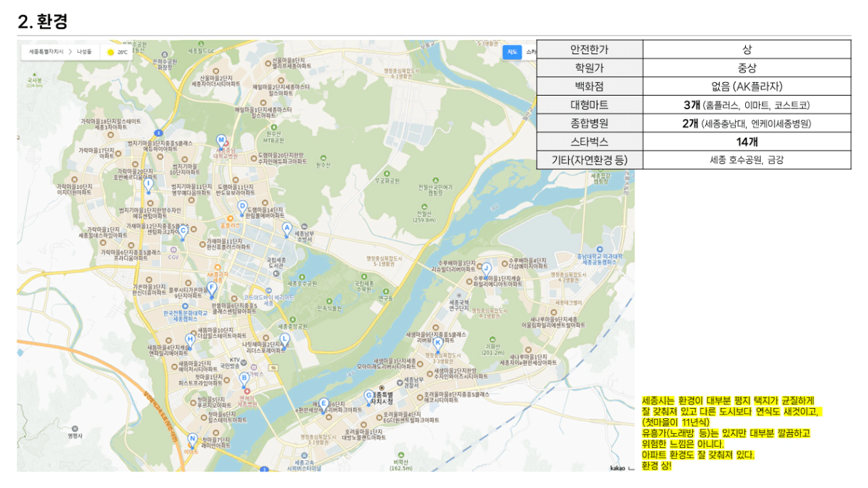
Task: Click the AK플라자 label on map
Action: [x=218, y=278]
